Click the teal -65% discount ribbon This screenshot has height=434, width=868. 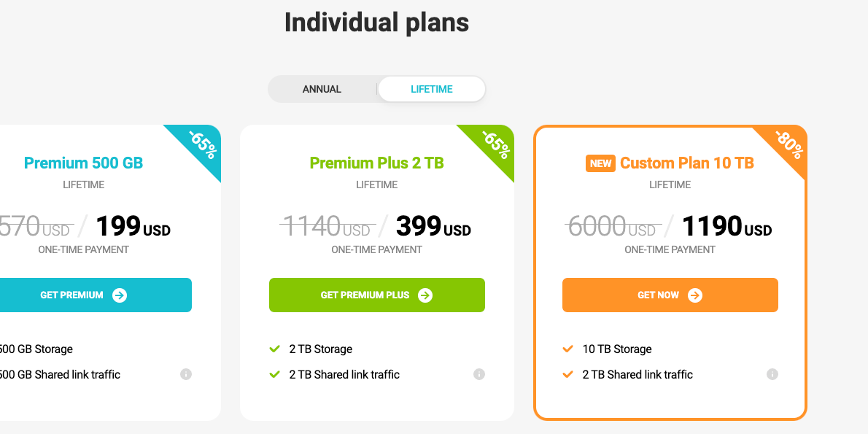click(201, 144)
